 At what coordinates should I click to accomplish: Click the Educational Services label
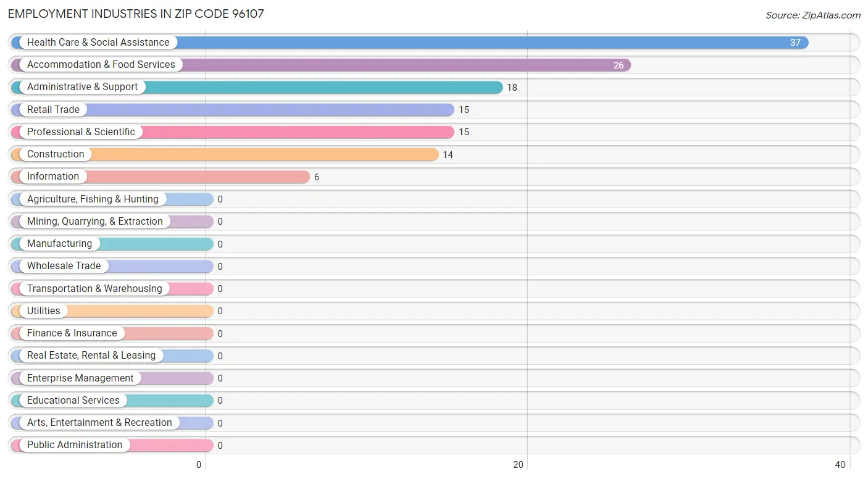click(x=73, y=400)
